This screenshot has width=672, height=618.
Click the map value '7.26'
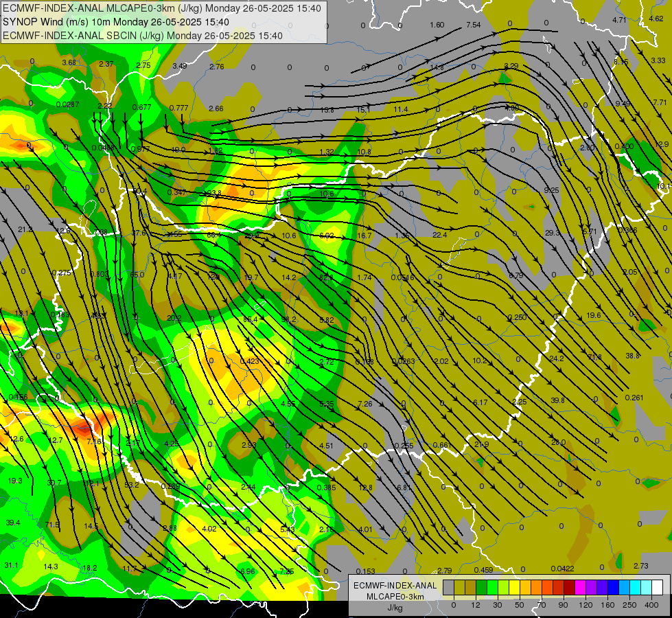[365, 404]
